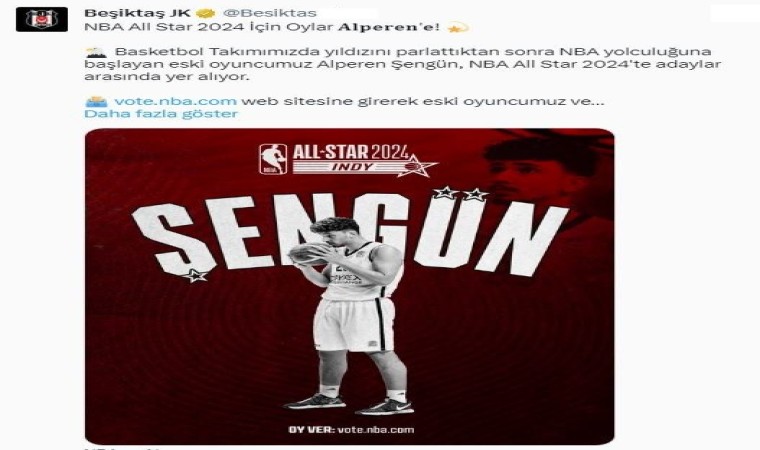This screenshot has height=450, width=760.
Task: Select the OY VER: vote.nba.com poster caption
Action: [351, 430]
